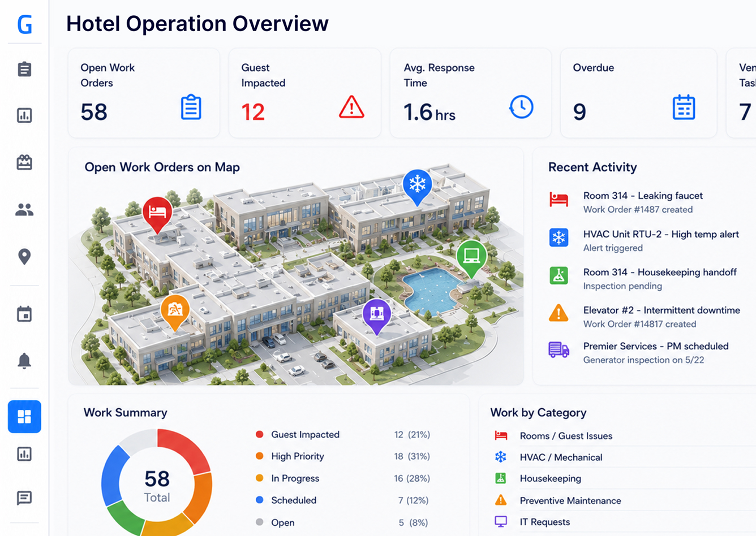Click the warning icon for Preventive Maintenance category

(x=501, y=500)
